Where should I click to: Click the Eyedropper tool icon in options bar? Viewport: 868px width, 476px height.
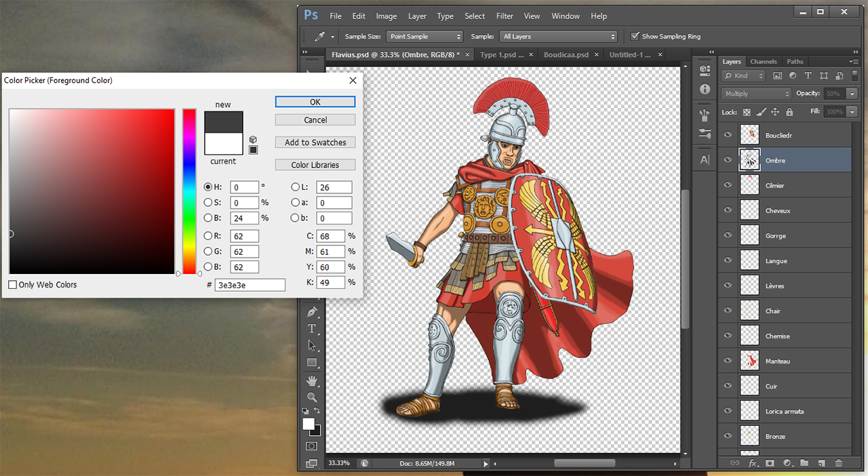click(319, 37)
